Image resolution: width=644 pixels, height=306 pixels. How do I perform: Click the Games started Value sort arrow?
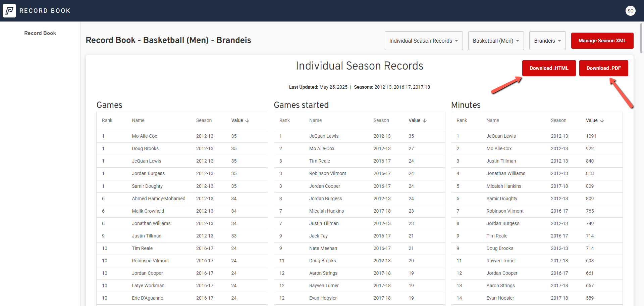click(425, 121)
